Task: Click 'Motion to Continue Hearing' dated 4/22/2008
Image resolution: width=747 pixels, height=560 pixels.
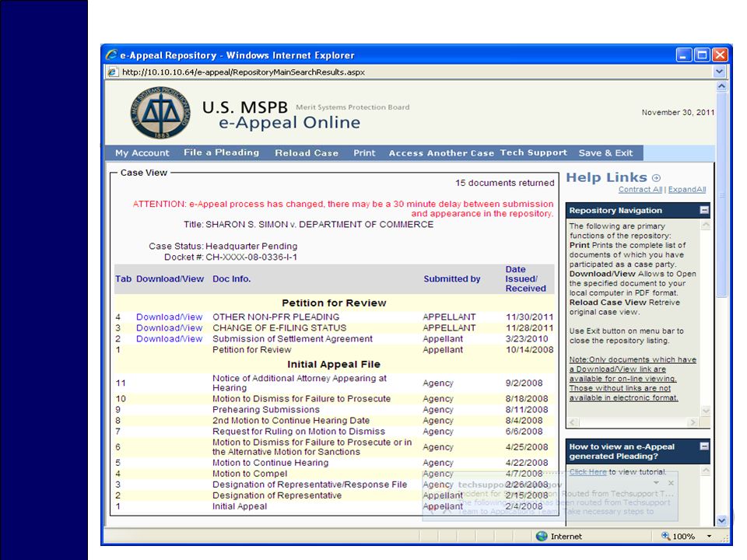Action: tap(334, 463)
